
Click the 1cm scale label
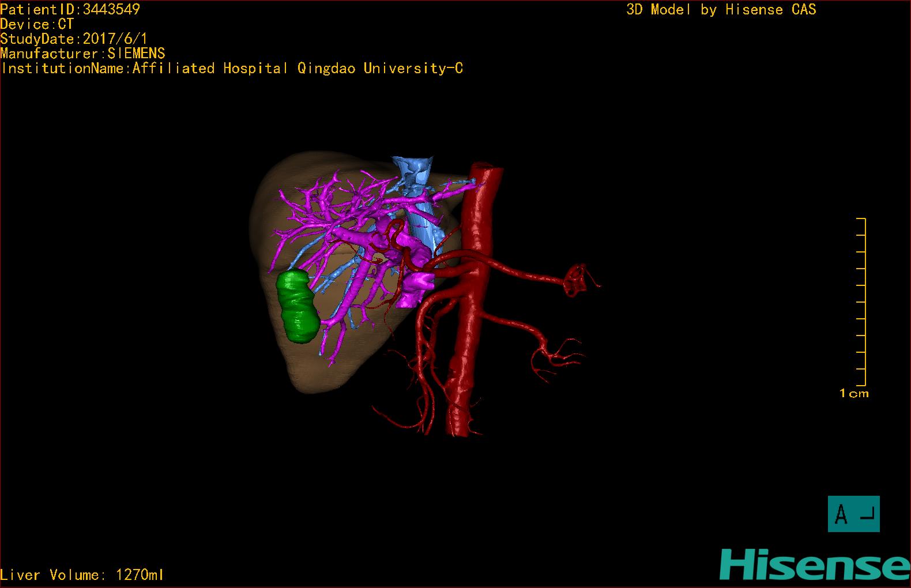tap(854, 394)
